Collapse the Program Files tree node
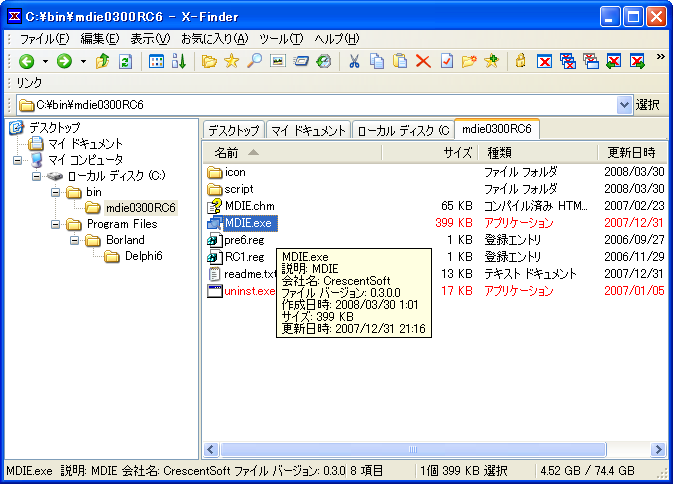 click(x=56, y=224)
